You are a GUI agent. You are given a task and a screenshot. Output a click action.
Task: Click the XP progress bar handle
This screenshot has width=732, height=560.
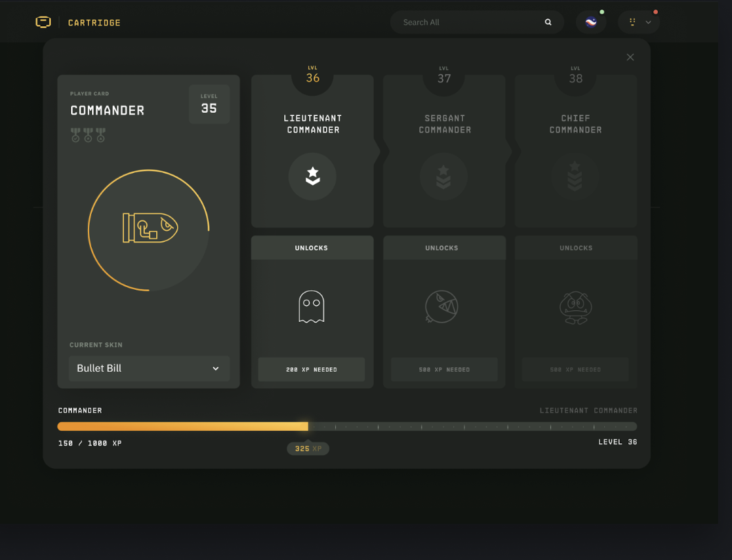click(x=308, y=426)
